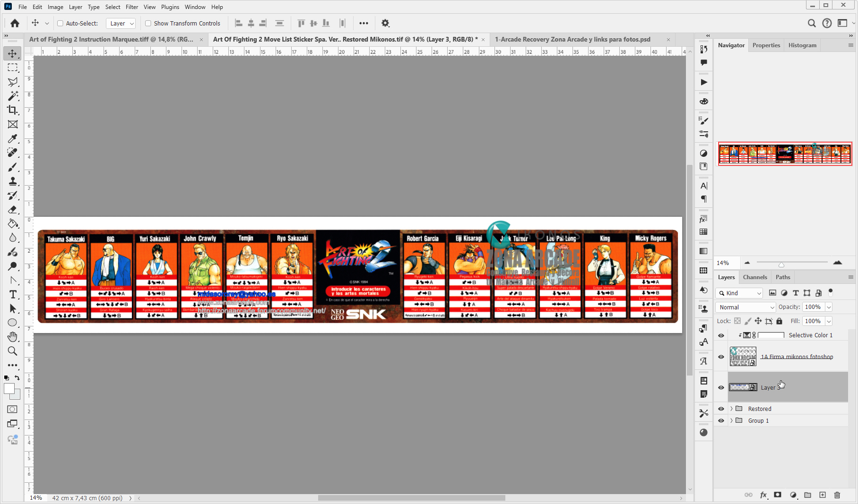The width and height of the screenshot is (858, 504).
Task: Select the Move tool
Action: [x=13, y=53]
